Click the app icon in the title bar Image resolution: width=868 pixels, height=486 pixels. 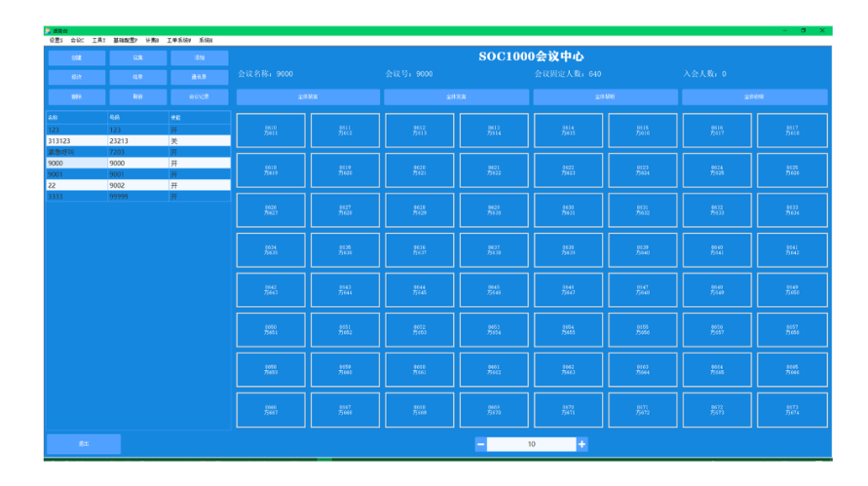tap(48, 31)
